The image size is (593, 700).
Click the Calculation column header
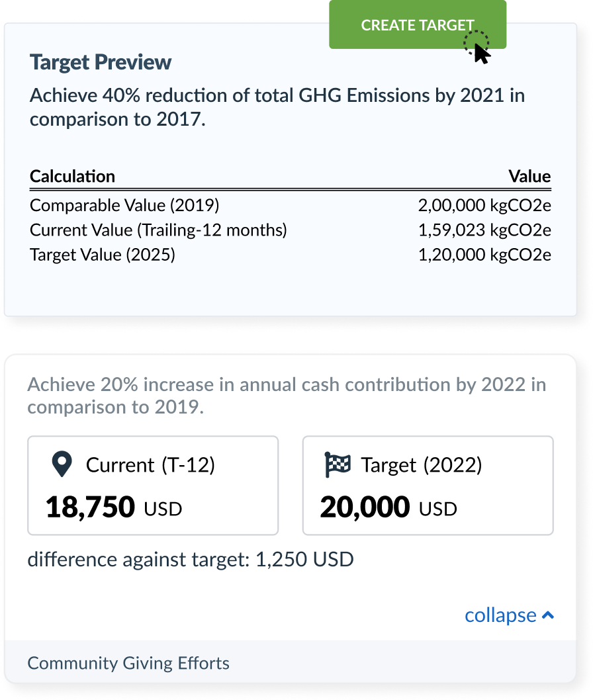(72, 177)
